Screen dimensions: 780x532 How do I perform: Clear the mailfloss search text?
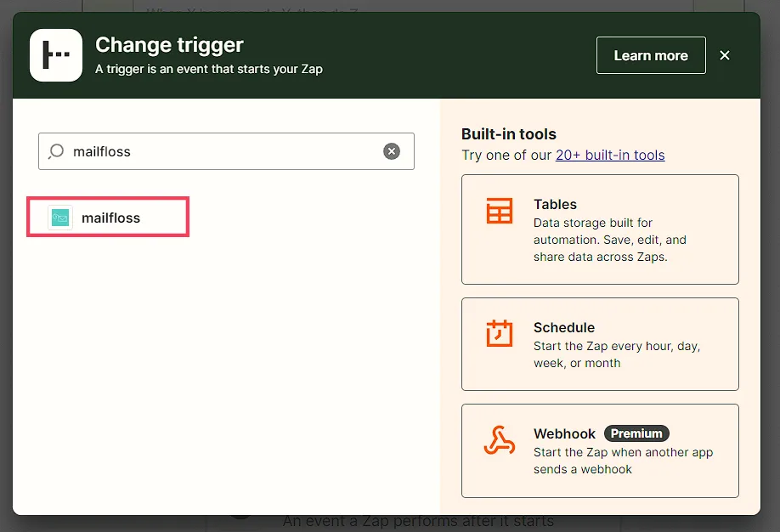point(392,150)
